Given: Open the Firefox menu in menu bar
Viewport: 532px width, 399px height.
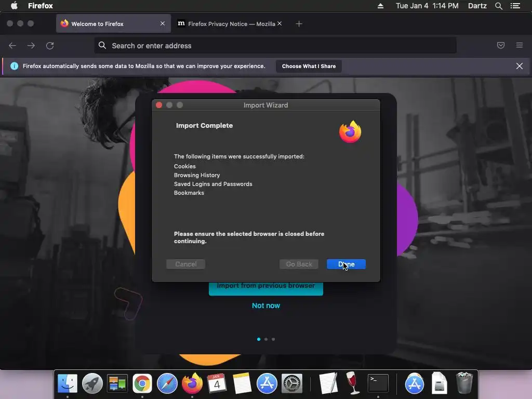Looking at the screenshot, I should click(x=41, y=6).
